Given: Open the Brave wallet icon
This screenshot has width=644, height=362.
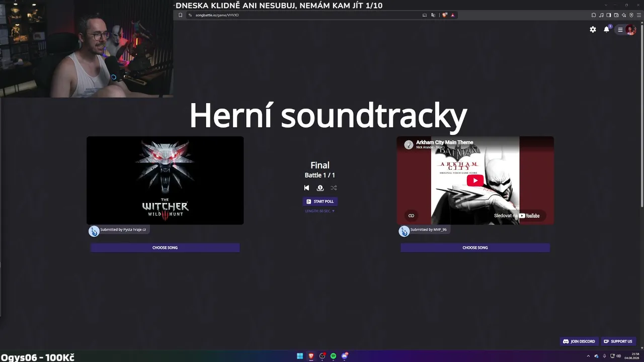Looking at the screenshot, I should click(616, 15).
